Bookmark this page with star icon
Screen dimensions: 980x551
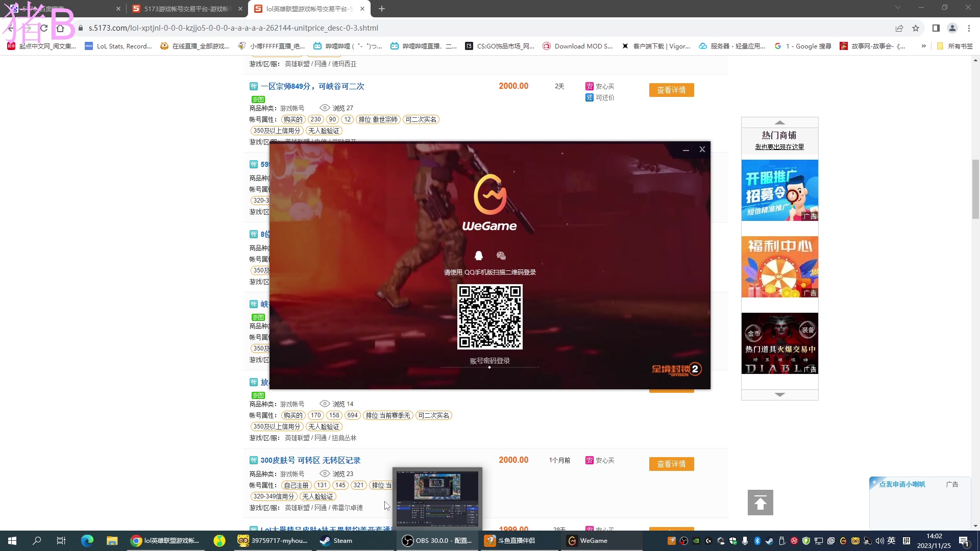pos(916,28)
